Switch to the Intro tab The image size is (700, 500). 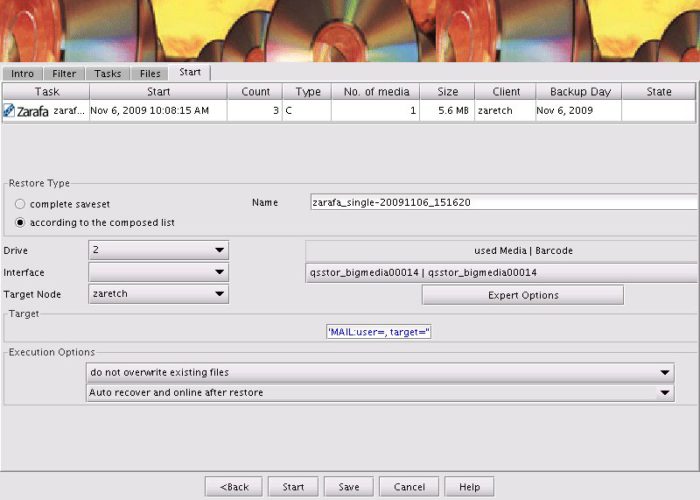22,74
